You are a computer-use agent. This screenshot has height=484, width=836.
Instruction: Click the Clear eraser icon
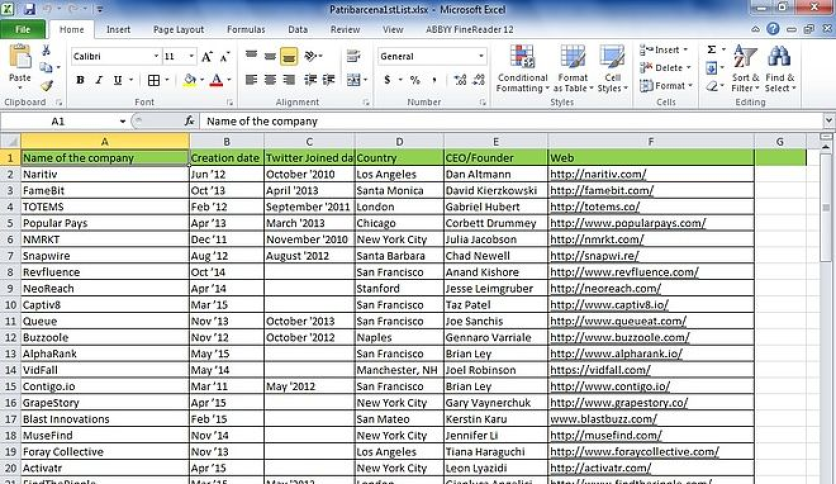tap(712, 86)
